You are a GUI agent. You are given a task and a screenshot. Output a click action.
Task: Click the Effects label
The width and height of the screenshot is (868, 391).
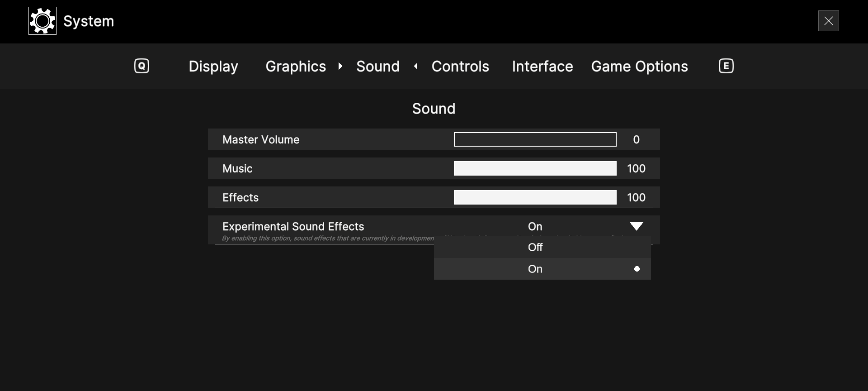click(x=241, y=197)
